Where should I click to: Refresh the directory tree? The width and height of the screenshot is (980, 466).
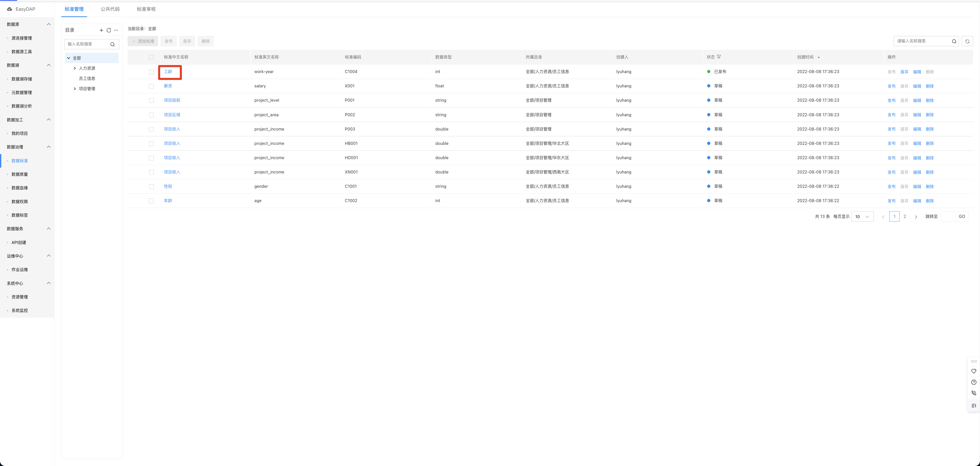[x=109, y=30]
